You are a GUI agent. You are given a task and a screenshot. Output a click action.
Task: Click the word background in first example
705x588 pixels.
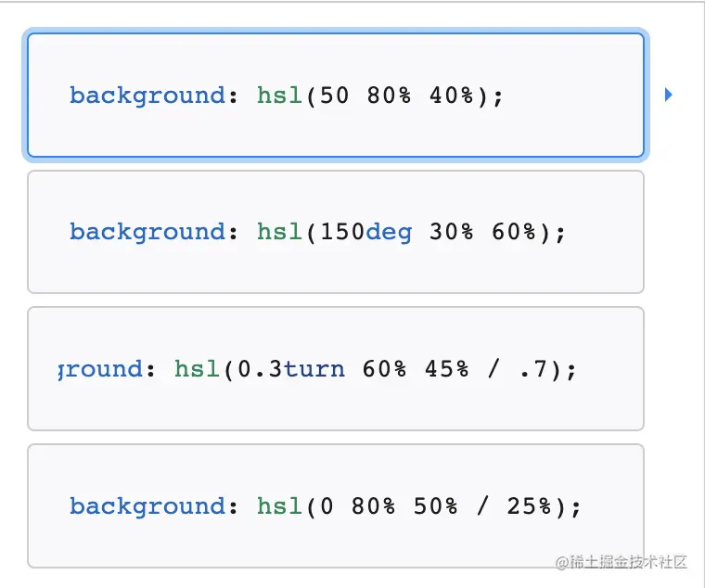(147, 96)
